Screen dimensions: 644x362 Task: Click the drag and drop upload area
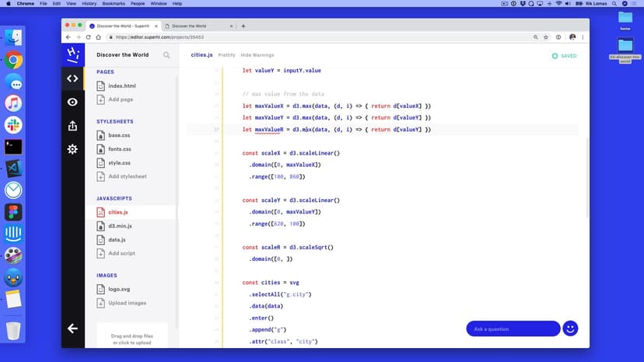[131, 339]
